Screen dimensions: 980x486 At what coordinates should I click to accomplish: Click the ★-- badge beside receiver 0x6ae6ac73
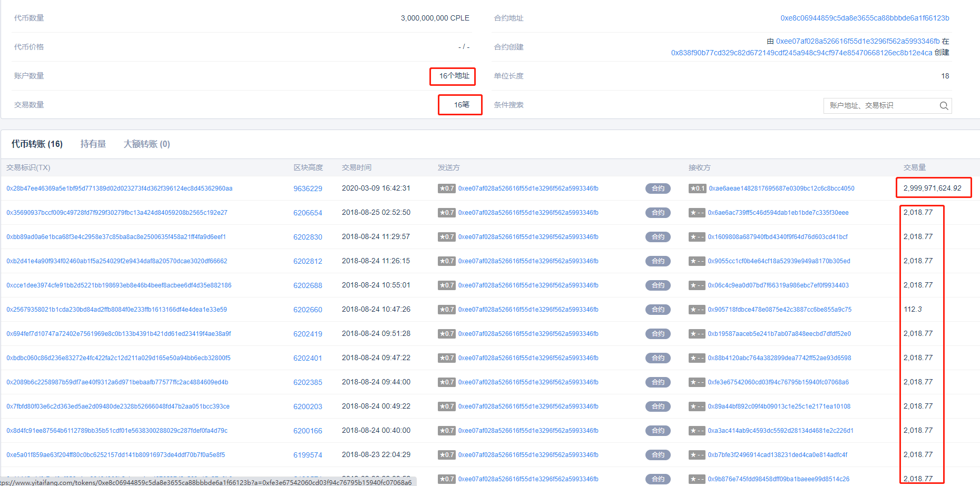tap(697, 213)
